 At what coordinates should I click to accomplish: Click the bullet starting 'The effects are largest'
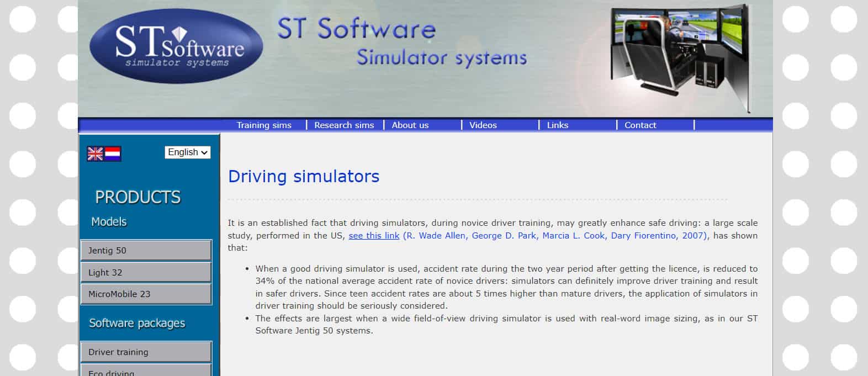pyautogui.click(x=506, y=325)
